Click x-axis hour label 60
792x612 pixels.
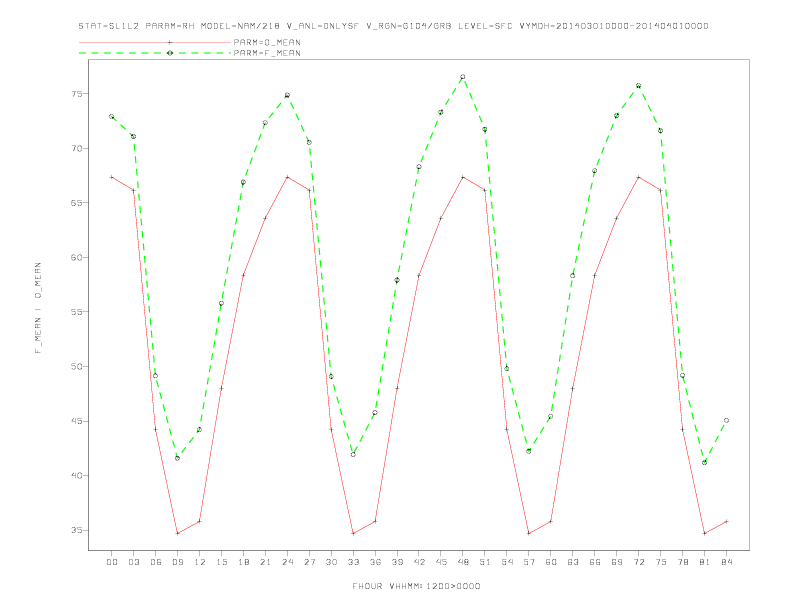coord(551,562)
